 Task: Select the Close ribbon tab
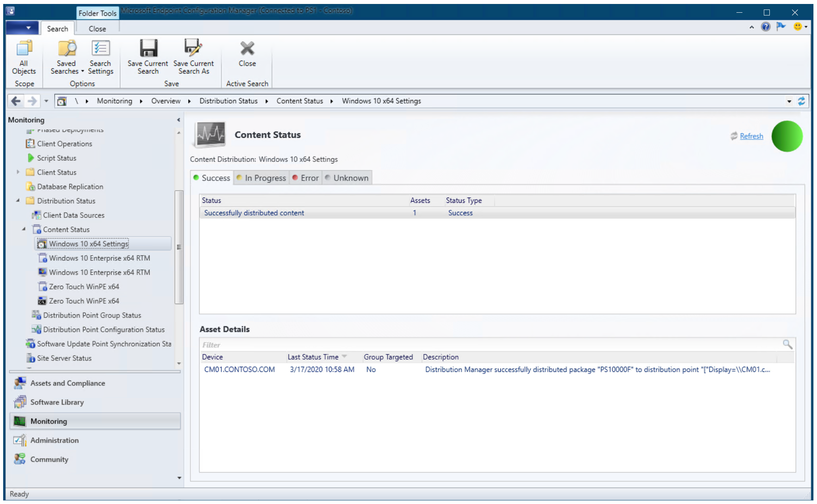pyautogui.click(x=97, y=29)
